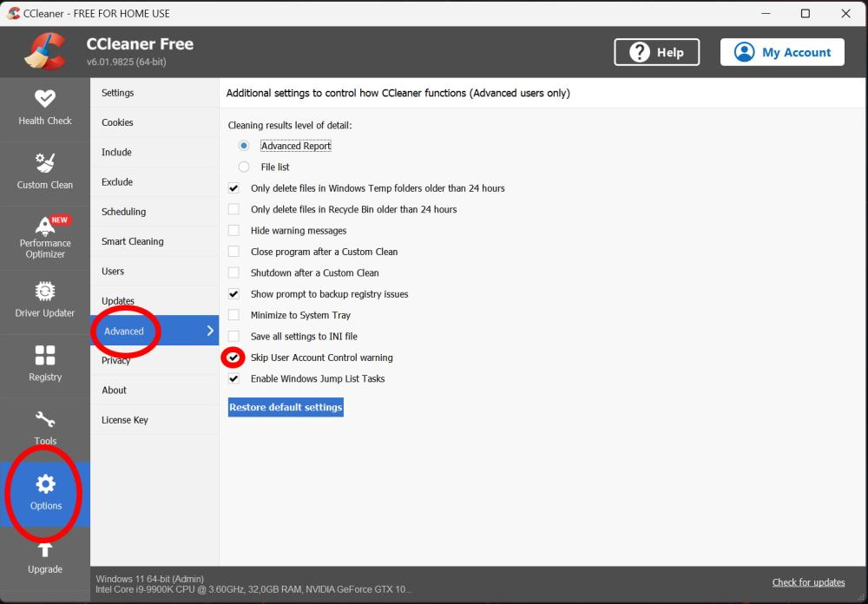The width and height of the screenshot is (868, 604).
Task: Enable Minimize to System Tray checkbox
Action: point(233,315)
